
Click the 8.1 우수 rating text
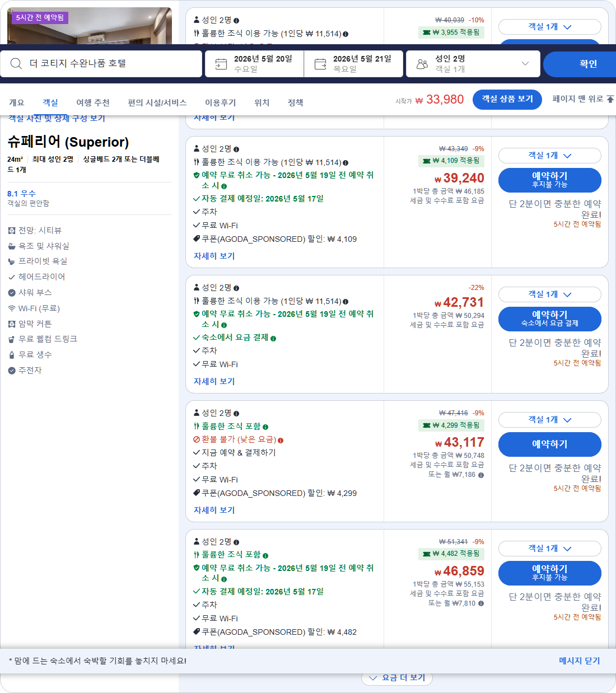(21, 194)
